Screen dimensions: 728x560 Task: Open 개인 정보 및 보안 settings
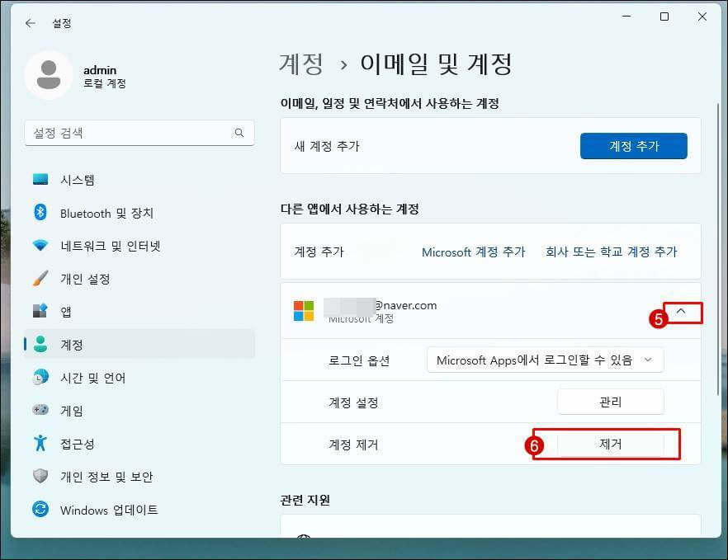(x=139, y=477)
